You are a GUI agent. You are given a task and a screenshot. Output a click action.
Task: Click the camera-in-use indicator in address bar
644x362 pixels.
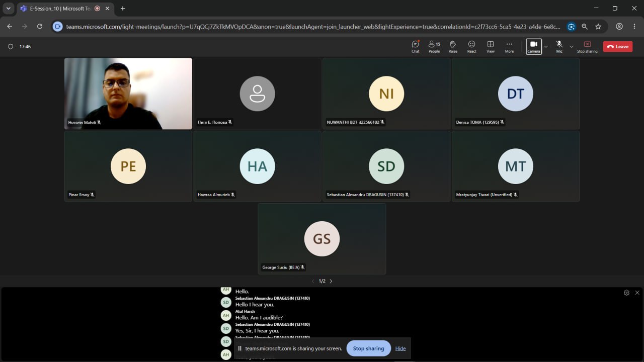tap(58, 27)
